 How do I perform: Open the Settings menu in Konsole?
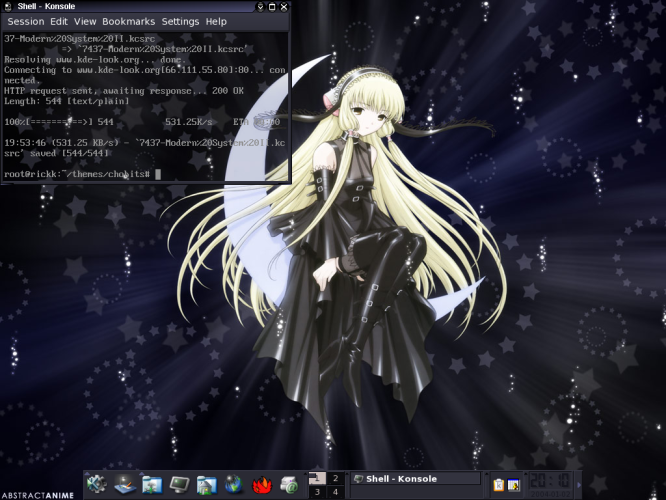coord(180,22)
